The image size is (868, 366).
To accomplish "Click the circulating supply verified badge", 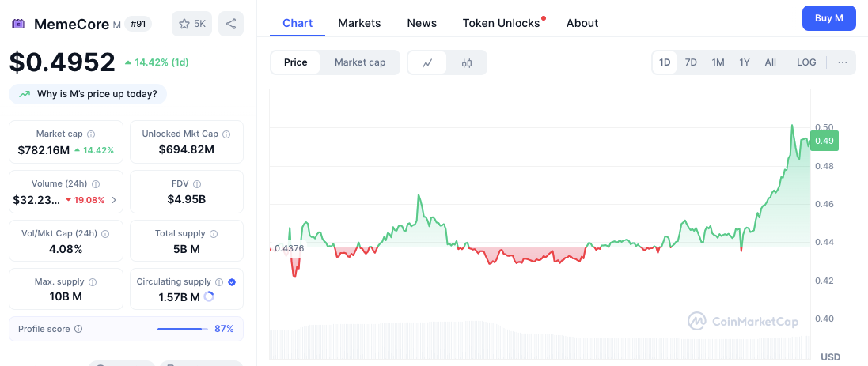I will tap(232, 282).
